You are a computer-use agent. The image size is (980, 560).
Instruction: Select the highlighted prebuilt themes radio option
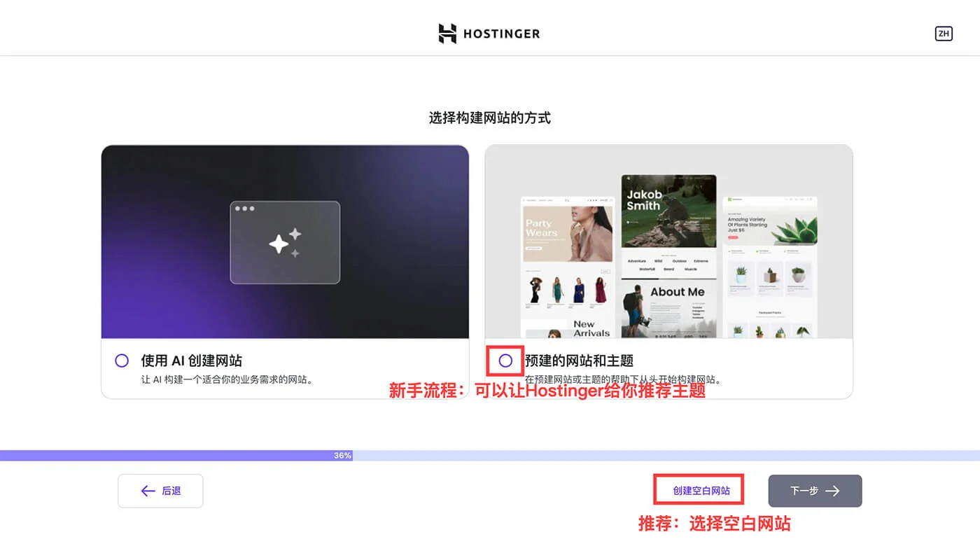(505, 360)
